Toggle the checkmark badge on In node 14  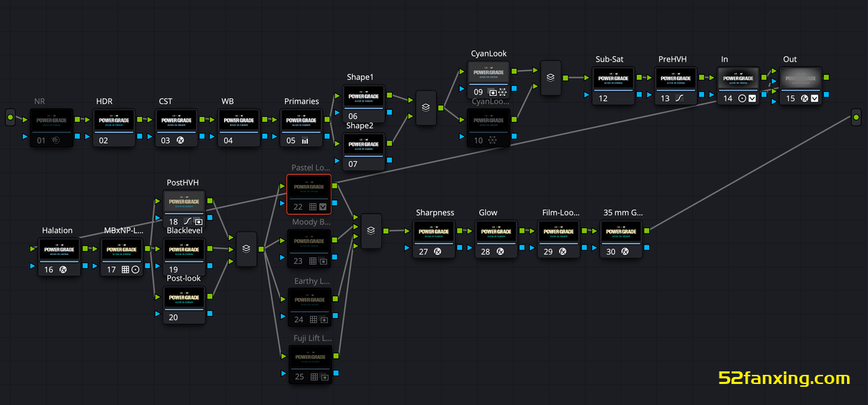click(x=752, y=99)
